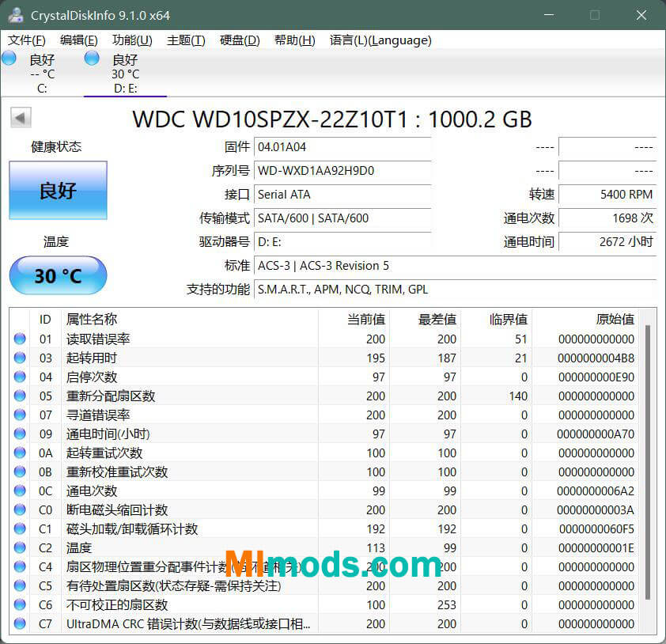
Task: Click status dot for attribute 09 通电时间
Action: [20, 434]
